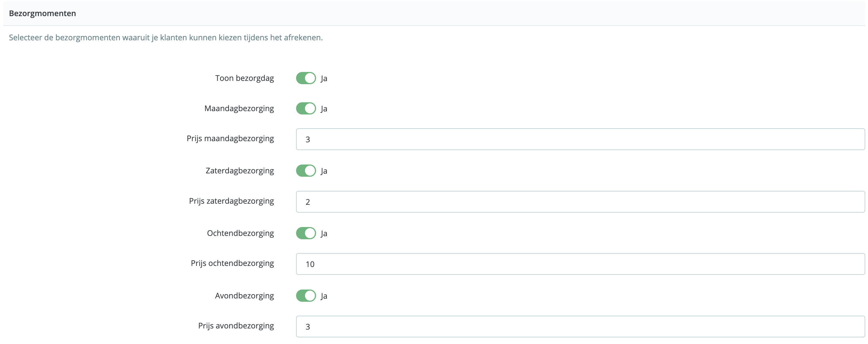Click the Bezorgmomenten section header

point(42,14)
